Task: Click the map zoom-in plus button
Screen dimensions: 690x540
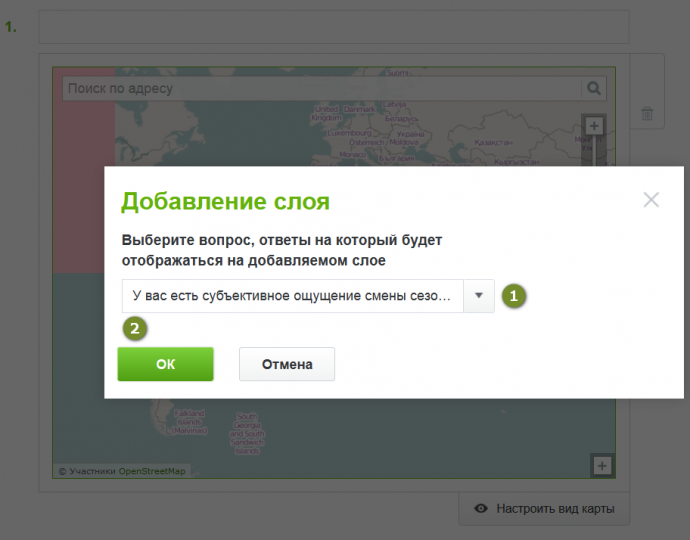Action: coord(594,126)
